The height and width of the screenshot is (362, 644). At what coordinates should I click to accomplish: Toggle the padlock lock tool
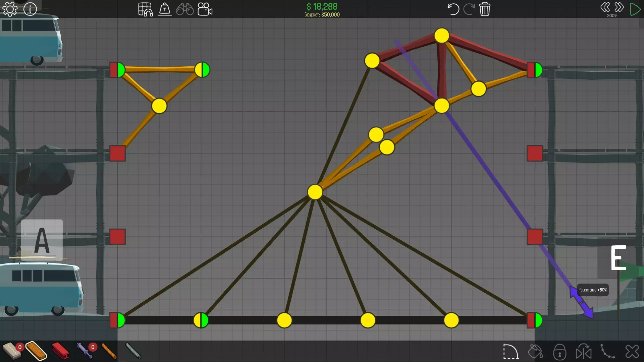pyautogui.click(x=559, y=352)
